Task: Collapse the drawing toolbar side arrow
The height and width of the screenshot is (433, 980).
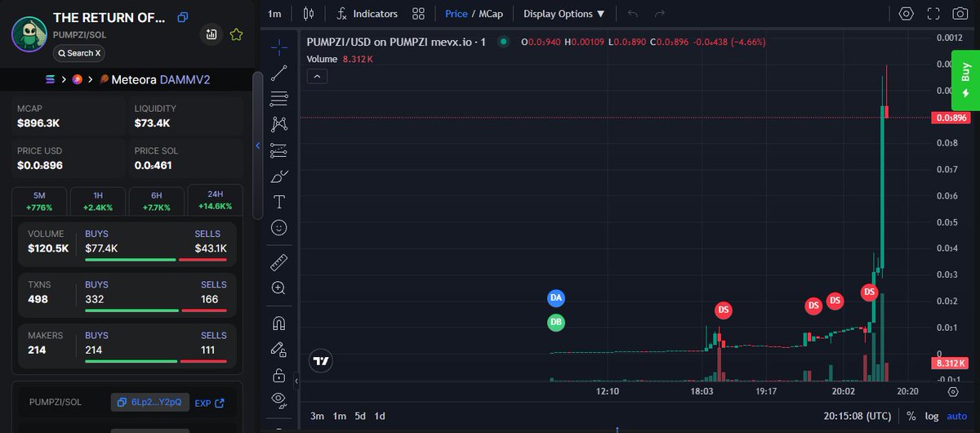Action: tap(296, 381)
